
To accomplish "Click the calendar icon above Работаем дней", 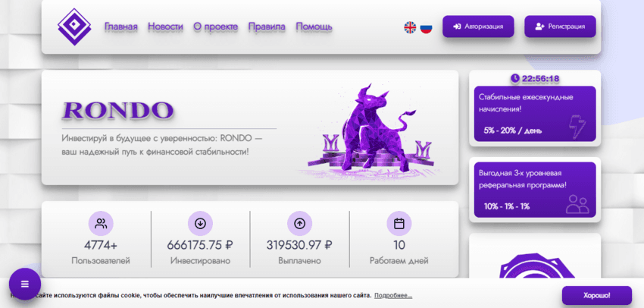I will pyautogui.click(x=399, y=224).
